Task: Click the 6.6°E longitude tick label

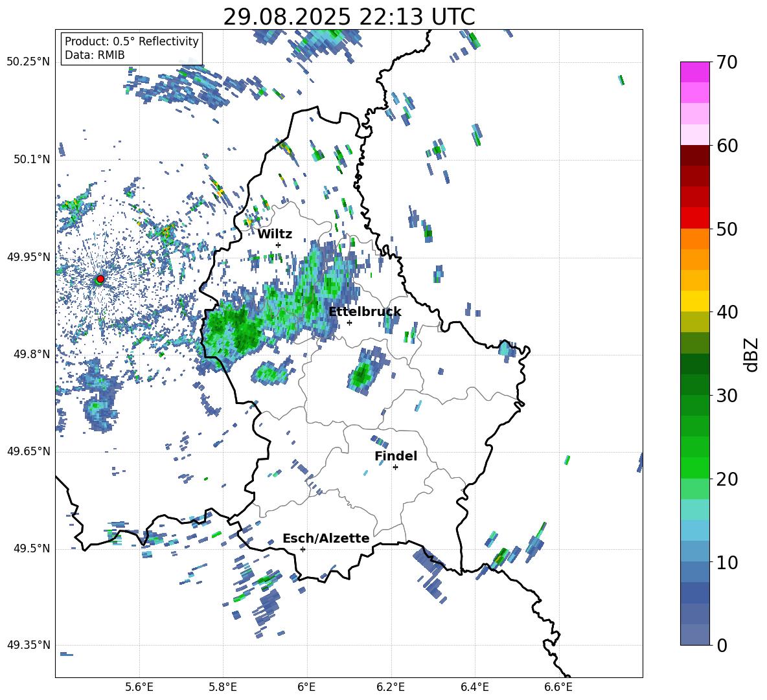Action: point(558,687)
